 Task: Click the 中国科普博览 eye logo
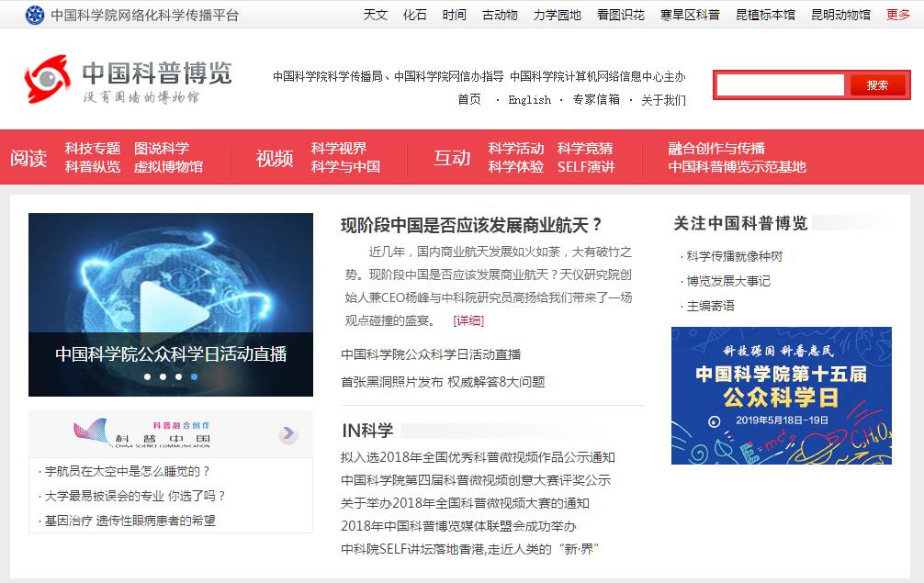(47, 79)
